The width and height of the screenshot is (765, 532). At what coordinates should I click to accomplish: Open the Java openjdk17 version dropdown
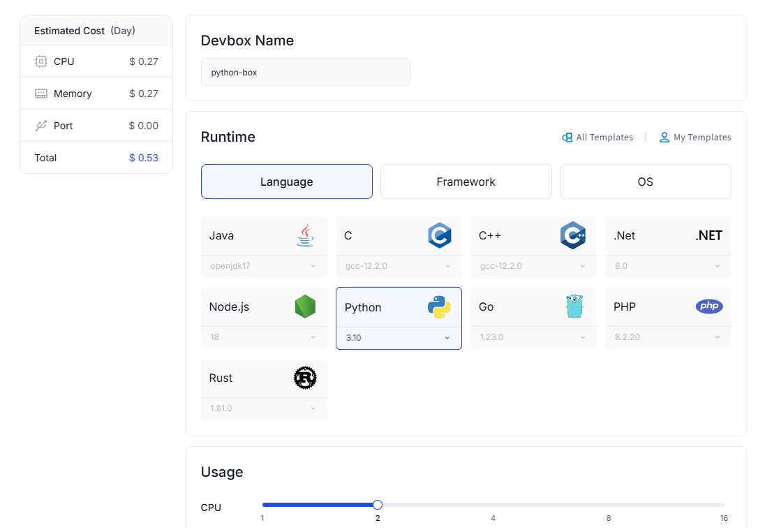264,266
